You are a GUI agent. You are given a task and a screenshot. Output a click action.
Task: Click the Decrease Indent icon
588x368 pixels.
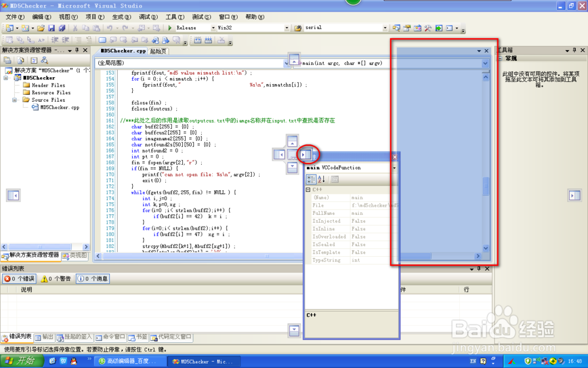pyautogui.click(x=55, y=40)
